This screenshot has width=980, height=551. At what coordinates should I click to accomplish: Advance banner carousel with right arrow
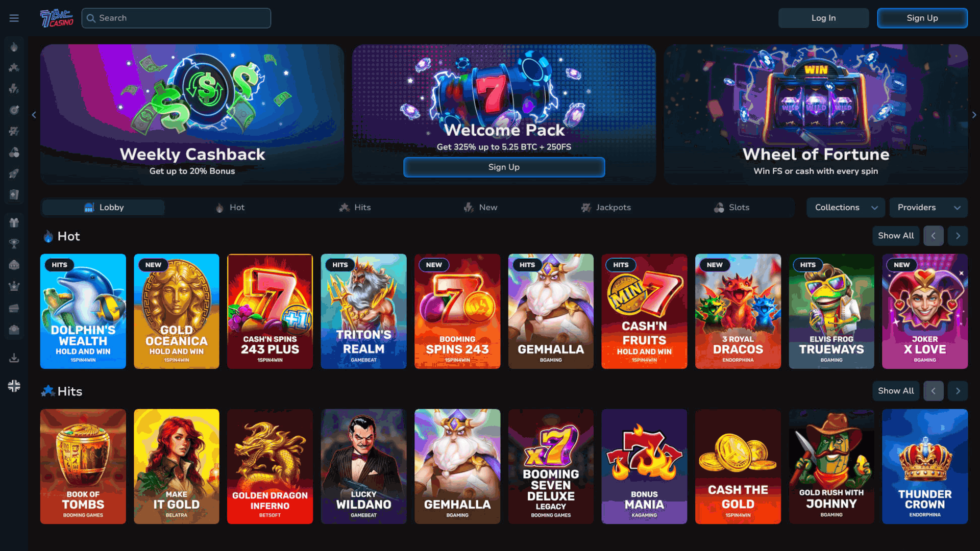[x=974, y=115]
